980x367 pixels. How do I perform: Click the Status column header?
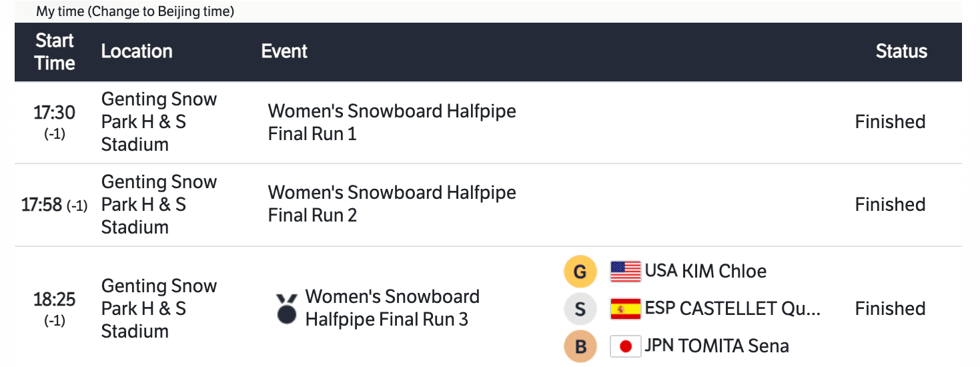[901, 51]
